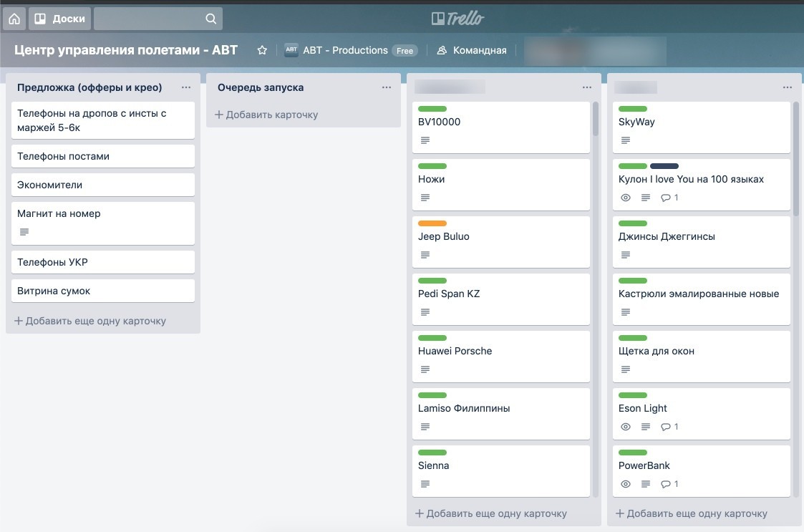Click description icon on Pedi Span KZ
The image size is (804, 532).
[425, 312]
